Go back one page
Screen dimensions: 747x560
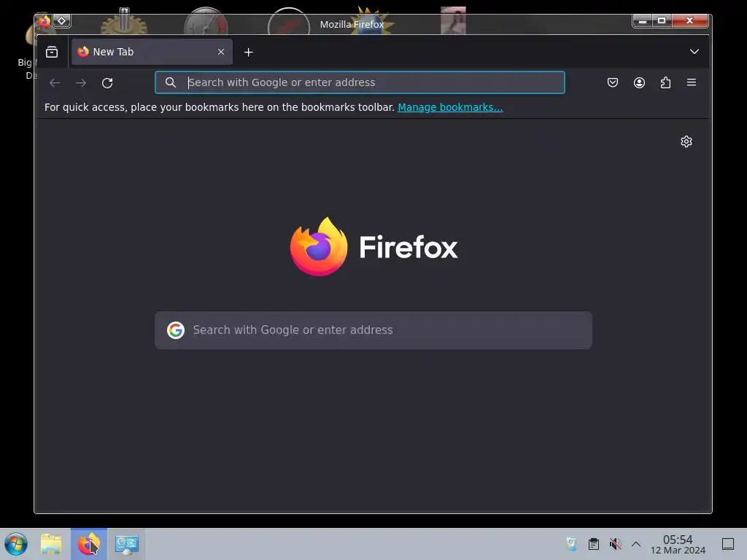pos(55,83)
